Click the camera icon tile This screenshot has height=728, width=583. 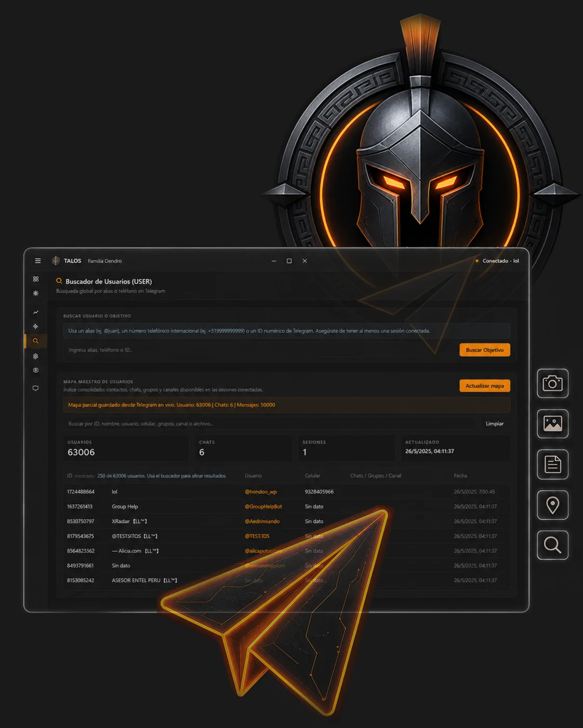pyautogui.click(x=552, y=383)
